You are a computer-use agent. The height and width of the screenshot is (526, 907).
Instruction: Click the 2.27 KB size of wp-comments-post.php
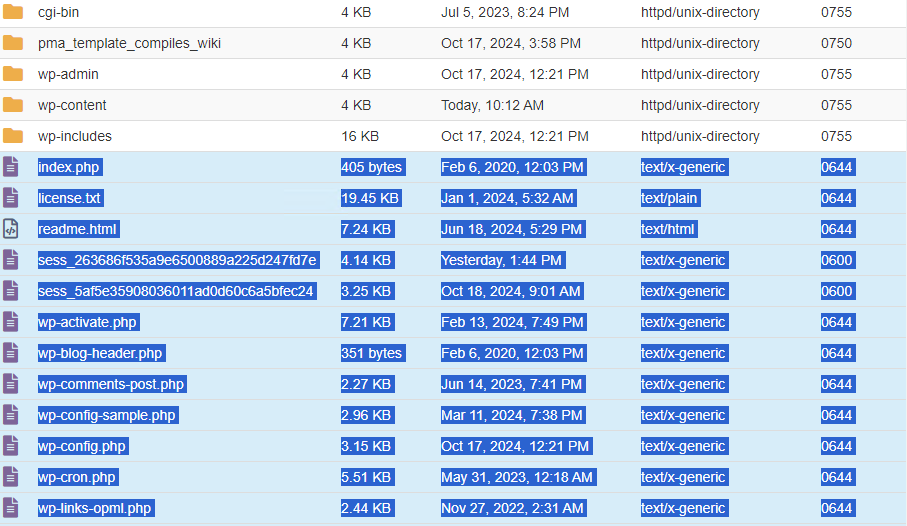coord(366,384)
